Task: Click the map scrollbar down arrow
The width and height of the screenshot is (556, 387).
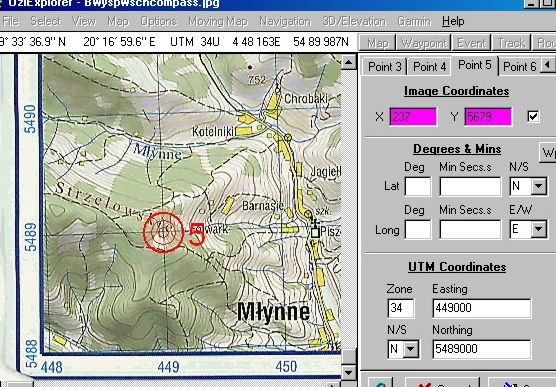Action: pyautogui.click(x=349, y=372)
